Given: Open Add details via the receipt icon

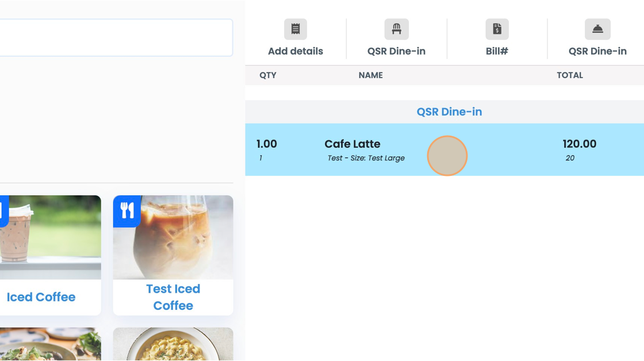Looking at the screenshot, I should pos(296,29).
